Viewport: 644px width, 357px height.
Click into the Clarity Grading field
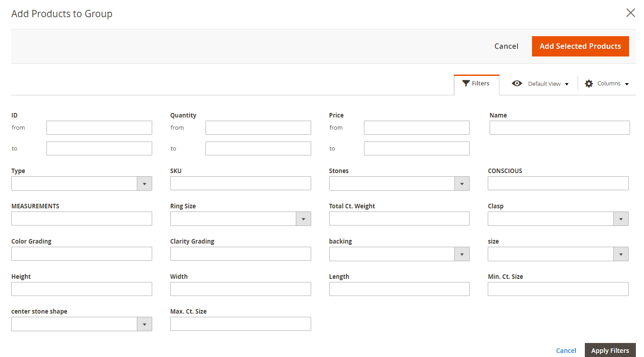point(241,254)
